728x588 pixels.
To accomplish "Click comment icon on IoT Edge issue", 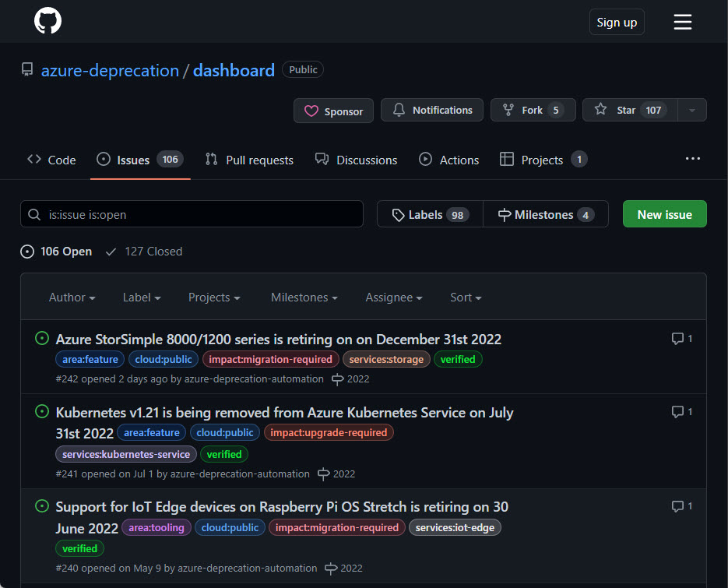I will pyautogui.click(x=677, y=506).
